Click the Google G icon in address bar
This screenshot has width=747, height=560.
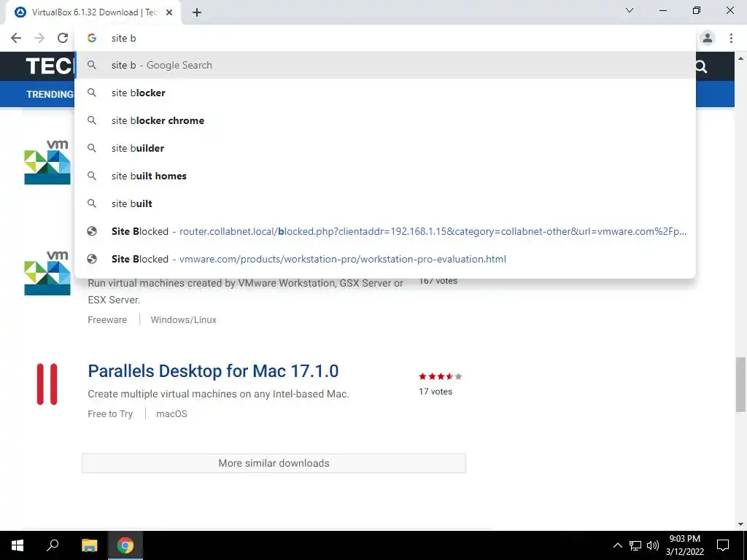[92, 38]
